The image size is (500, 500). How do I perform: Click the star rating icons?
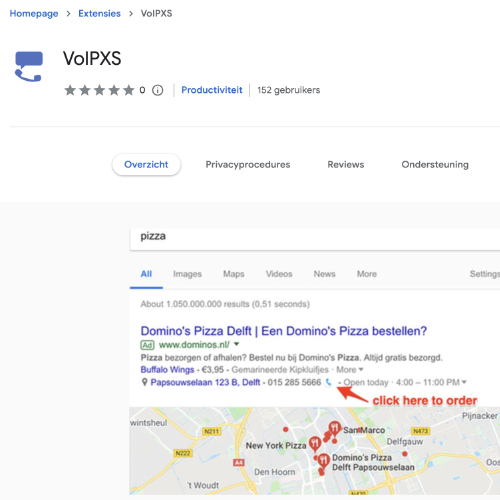99,90
